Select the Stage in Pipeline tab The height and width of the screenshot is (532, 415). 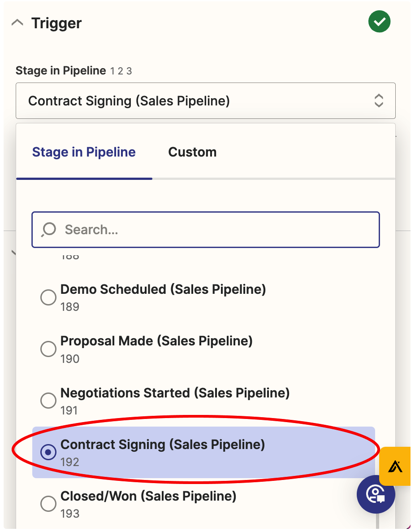[84, 153]
